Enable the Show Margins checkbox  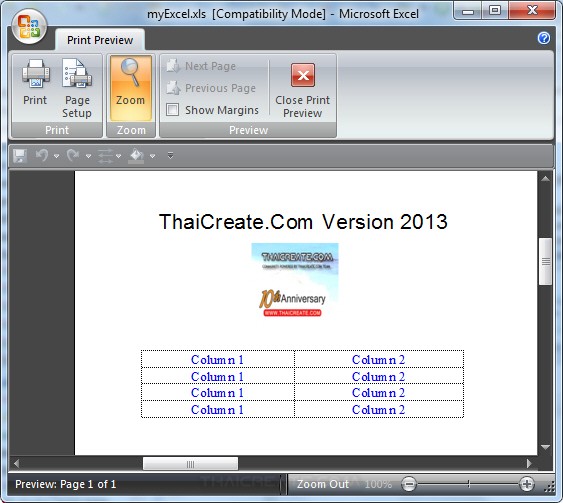click(172, 110)
